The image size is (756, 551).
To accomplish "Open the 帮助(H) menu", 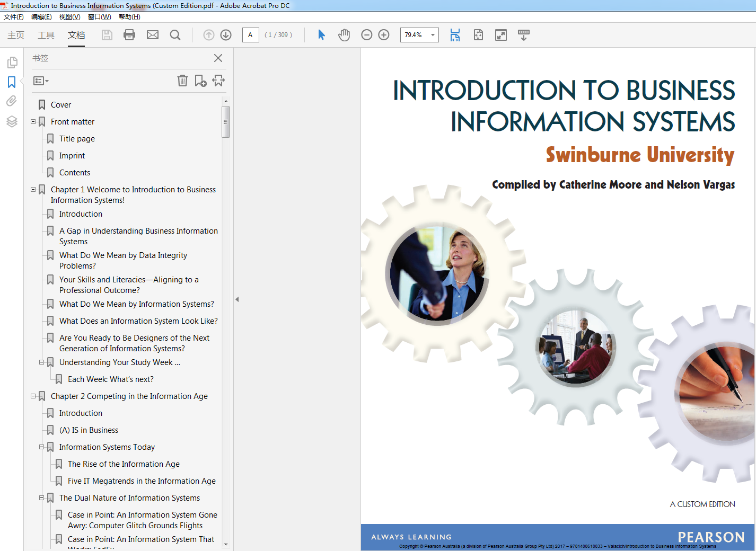I will point(129,17).
